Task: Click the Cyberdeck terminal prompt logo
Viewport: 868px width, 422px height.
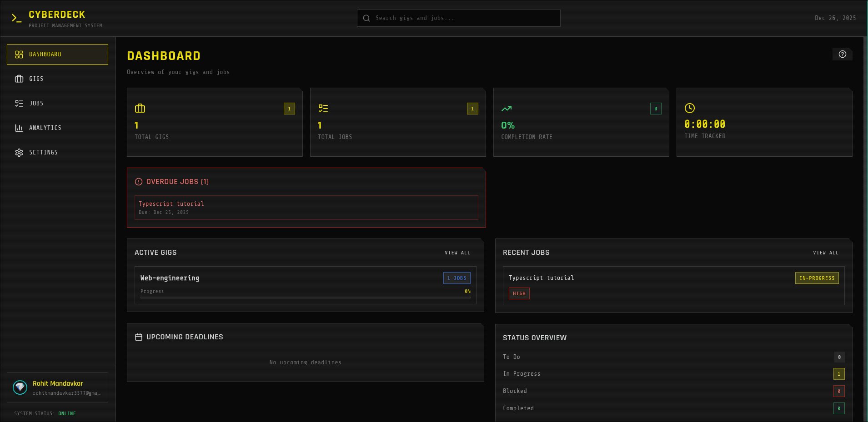Action: point(16,18)
